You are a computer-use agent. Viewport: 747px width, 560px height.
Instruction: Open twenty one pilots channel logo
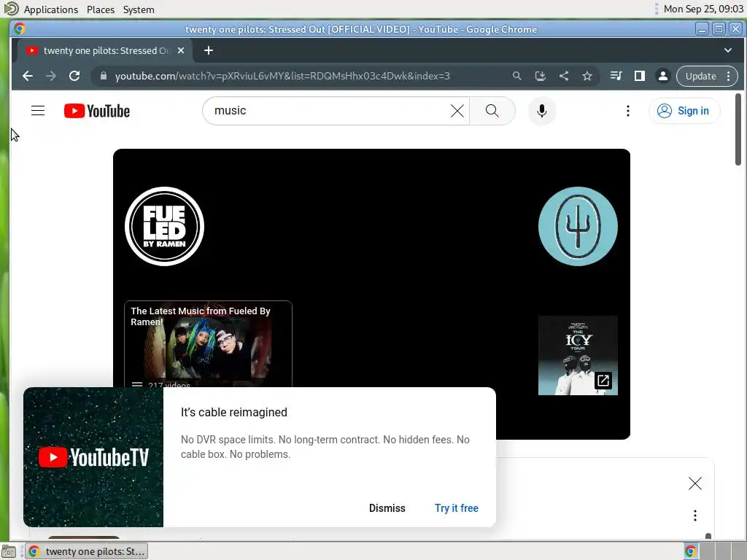coord(578,226)
